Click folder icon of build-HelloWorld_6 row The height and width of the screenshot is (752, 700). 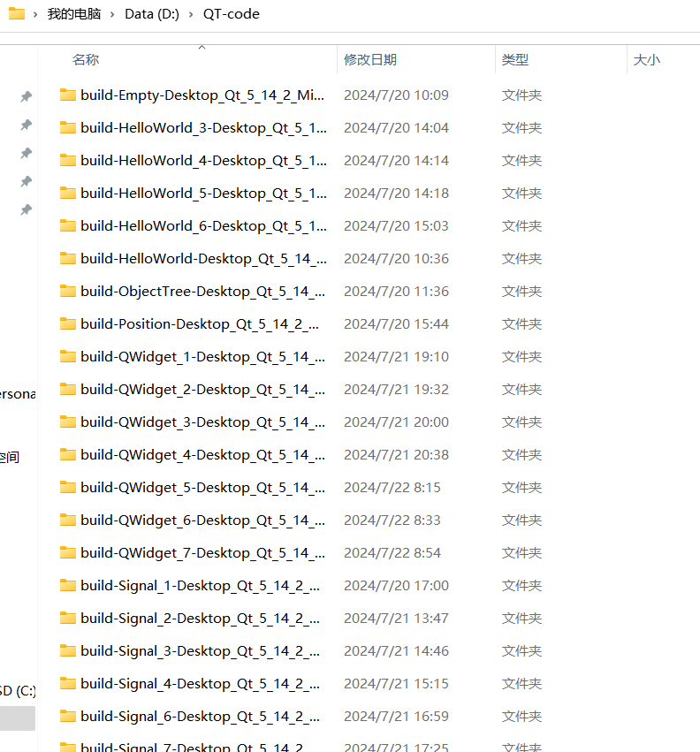(x=68, y=225)
